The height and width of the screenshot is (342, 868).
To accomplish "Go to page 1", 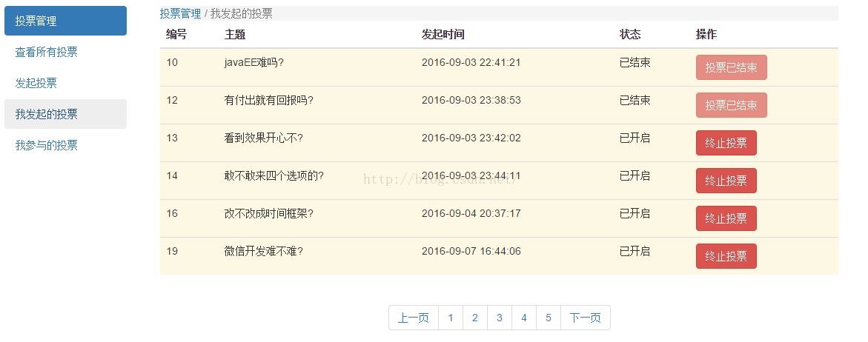I will coord(451,318).
